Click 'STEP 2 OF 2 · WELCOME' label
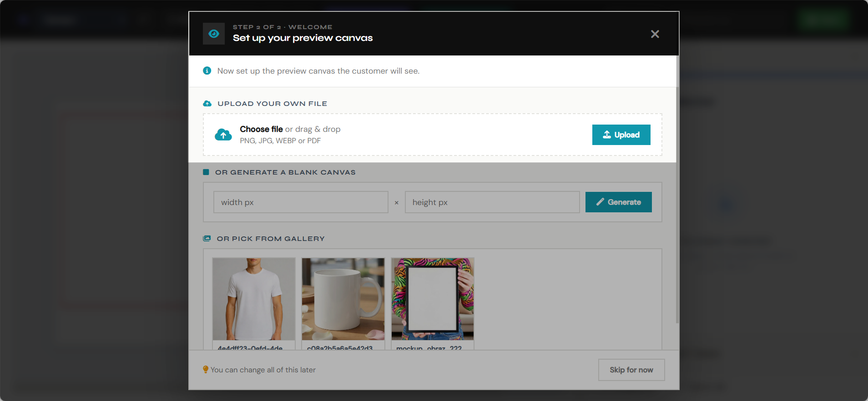The width and height of the screenshot is (868, 401). point(283,27)
